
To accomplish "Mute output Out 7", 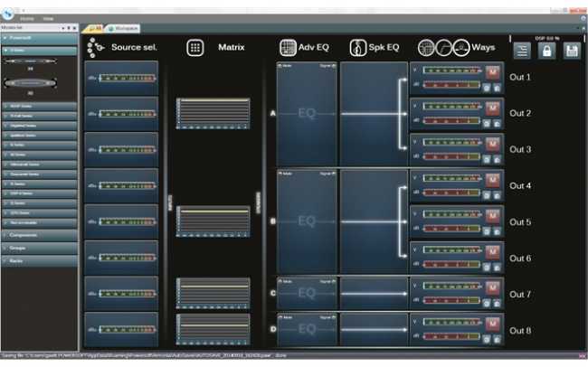I will pos(493,287).
